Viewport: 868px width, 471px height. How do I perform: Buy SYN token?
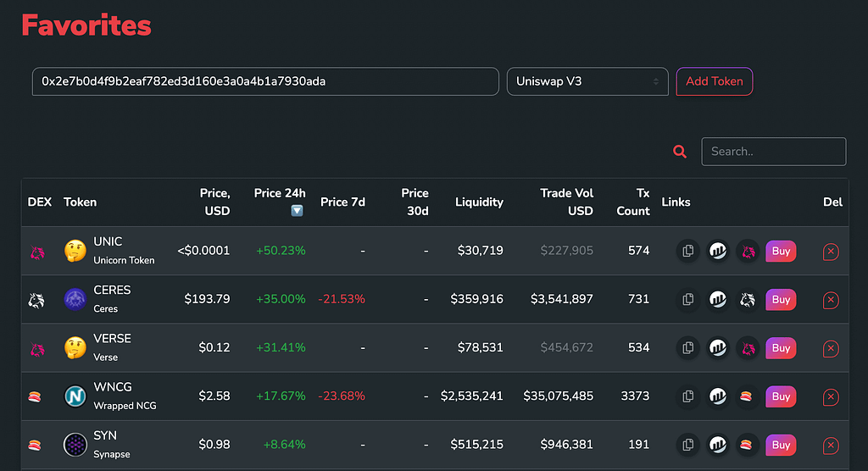(x=781, y=445)
